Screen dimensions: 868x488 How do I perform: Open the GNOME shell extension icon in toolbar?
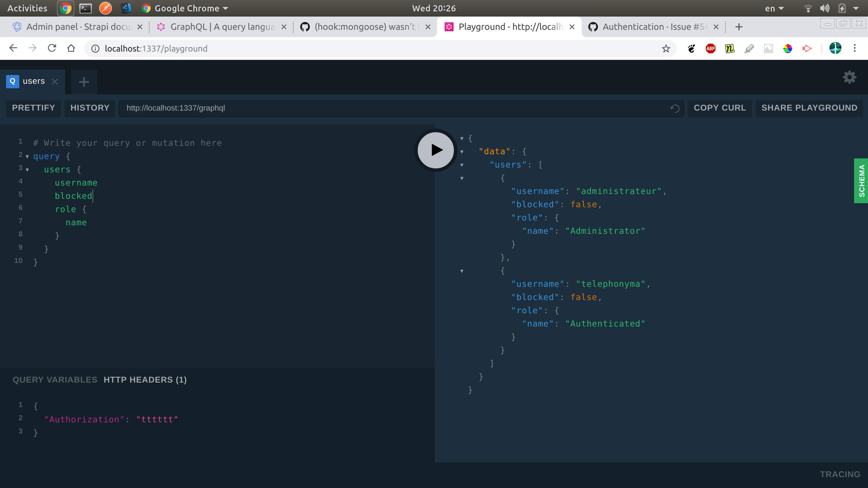point(692,48)
